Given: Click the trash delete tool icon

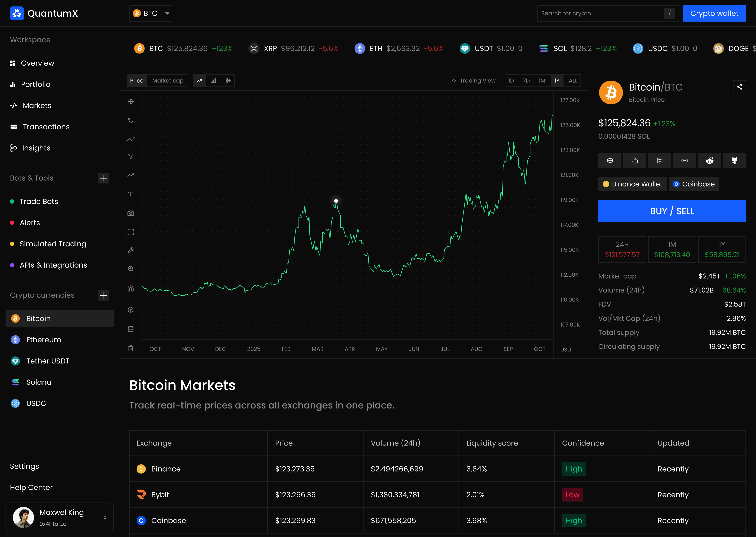Looking at the screenshot, I should 131,348.
